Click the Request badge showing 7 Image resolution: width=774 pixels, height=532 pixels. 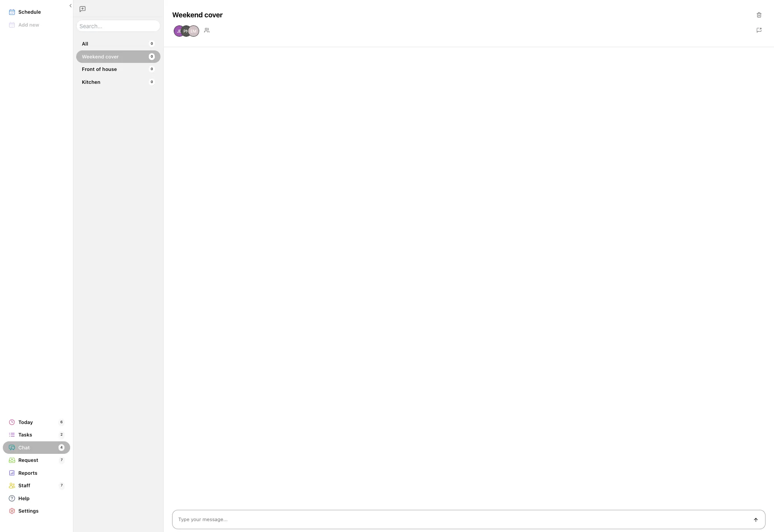click(x=62, y=460)
